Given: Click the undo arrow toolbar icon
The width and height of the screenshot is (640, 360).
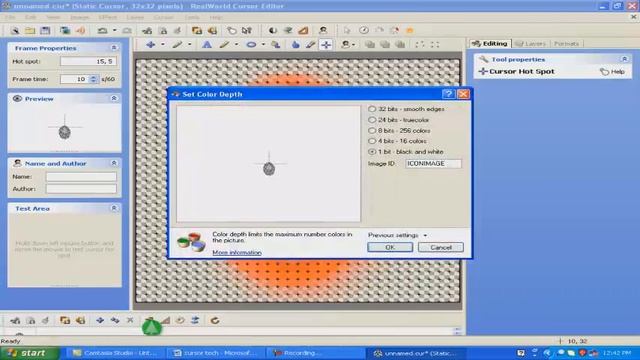Looking at the screenshot, I should (102, 31).
